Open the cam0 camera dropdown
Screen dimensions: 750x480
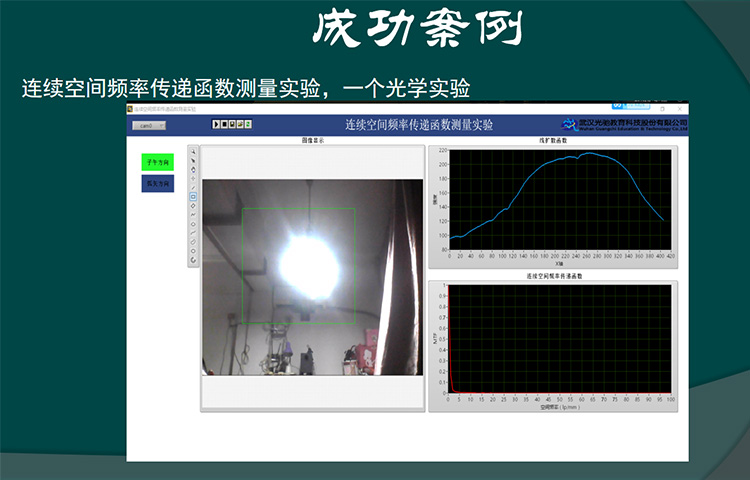(149, 125)
